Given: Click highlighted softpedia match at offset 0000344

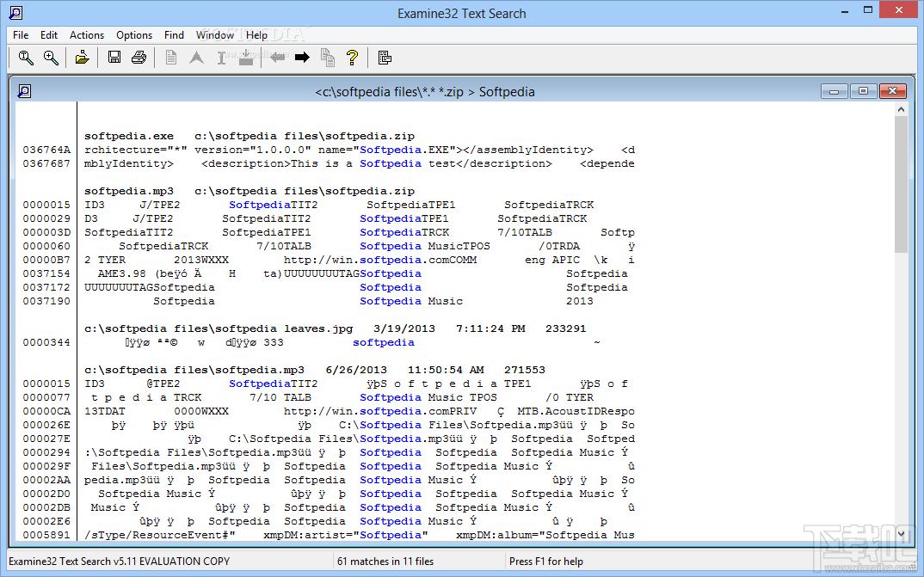Looking at the screenshot, I should [x=384, y=342].
